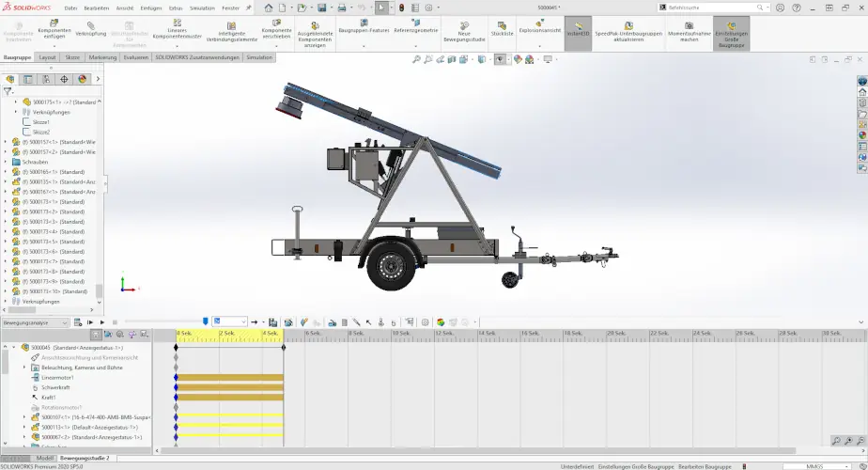868x470 pixels.
Task: Expand the Schrauben folder in the tree
Action: tap(5, 162)
